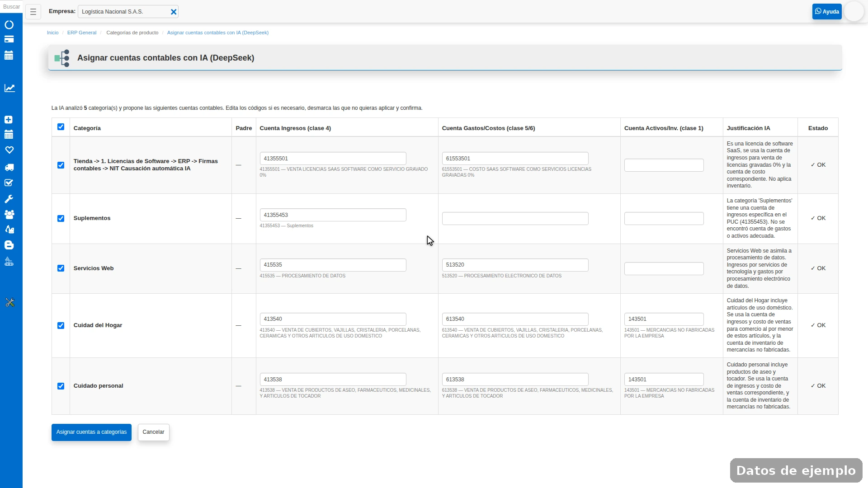
Task: Uncheck the Servicios Web row checkbox
Action: [x=61, y=268]
